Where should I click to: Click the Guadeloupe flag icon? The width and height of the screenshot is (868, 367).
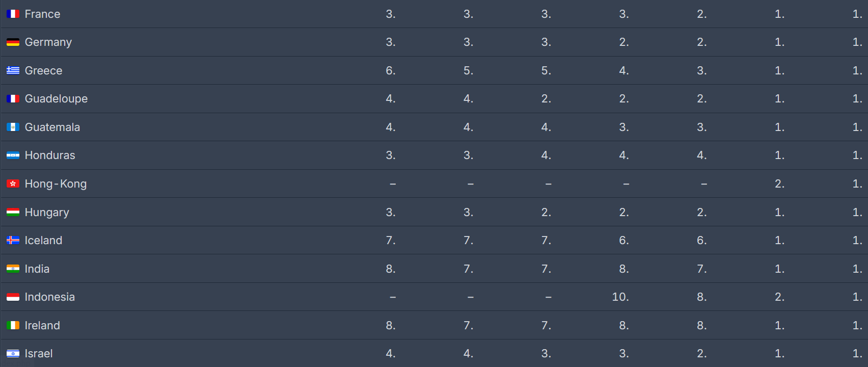(13, 99)
